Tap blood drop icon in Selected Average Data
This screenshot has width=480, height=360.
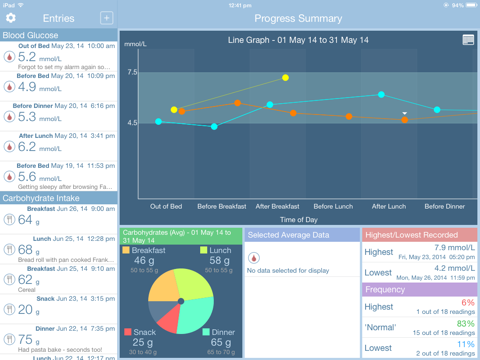point(254,258)
